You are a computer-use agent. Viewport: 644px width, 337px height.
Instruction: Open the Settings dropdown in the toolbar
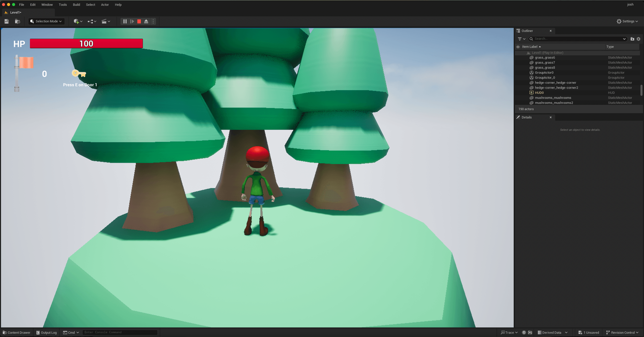(x=627, y=21)
